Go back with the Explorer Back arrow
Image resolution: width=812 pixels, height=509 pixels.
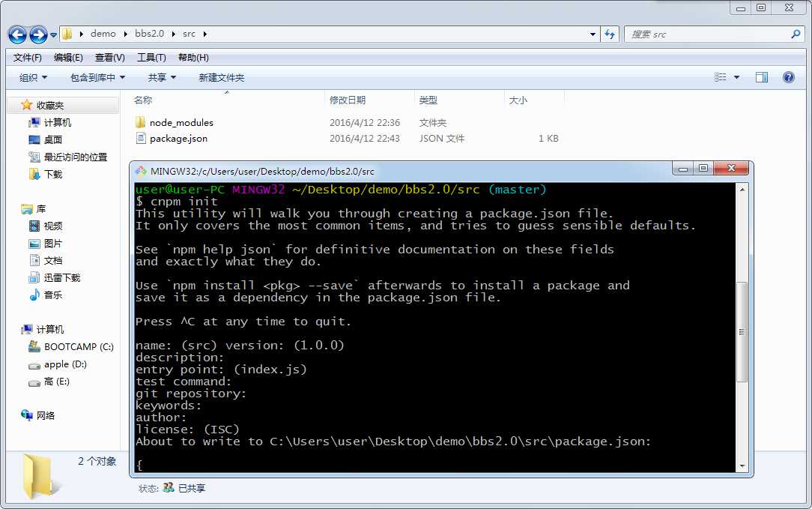[x=18, y=34]
